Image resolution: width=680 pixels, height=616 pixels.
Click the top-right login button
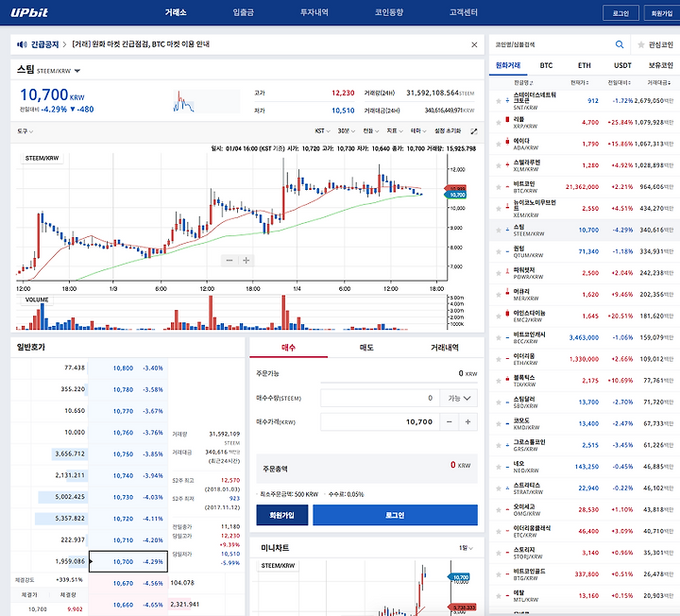[620, 13]
